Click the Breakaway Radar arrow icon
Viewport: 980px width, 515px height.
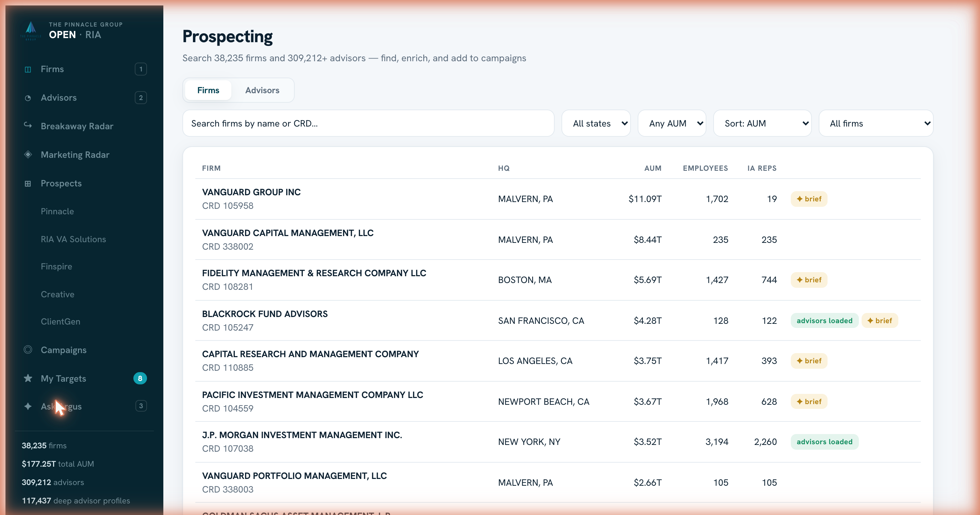(28, 125)
